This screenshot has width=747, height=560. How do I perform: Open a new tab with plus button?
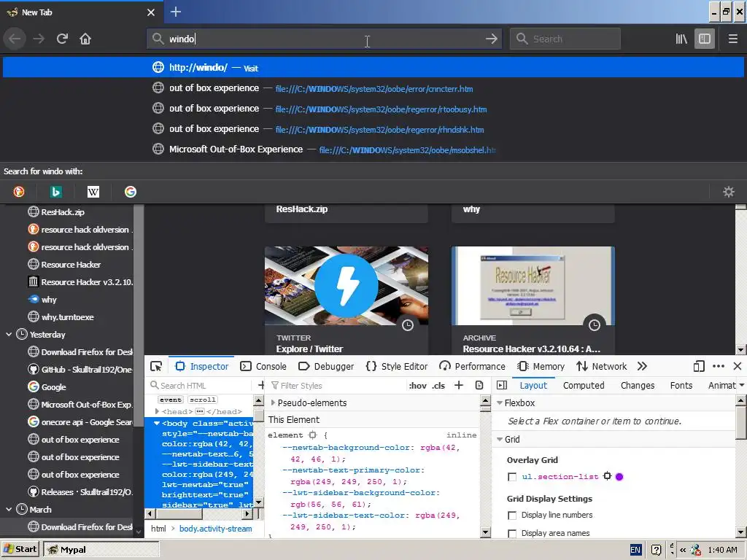tap(176, 12)
